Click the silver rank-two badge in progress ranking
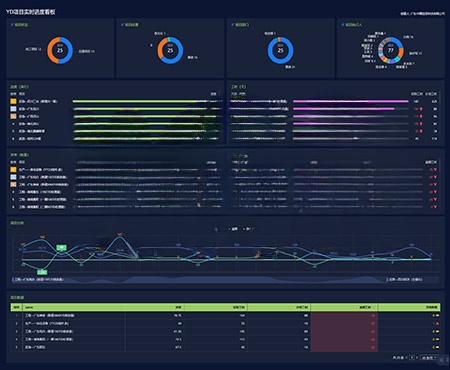 (x=13, y=109)
